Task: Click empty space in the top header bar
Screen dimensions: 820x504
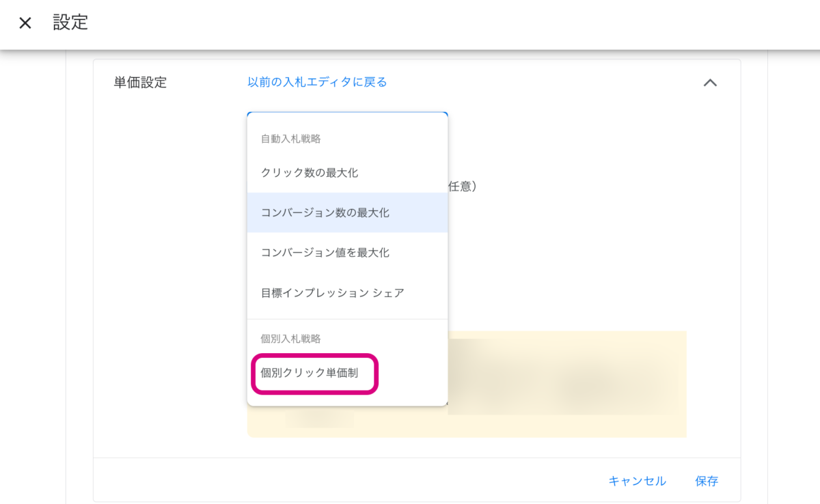Action: (444, 23)
